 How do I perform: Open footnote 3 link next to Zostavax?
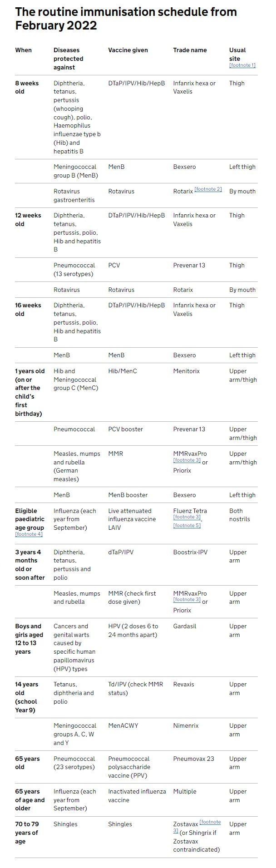tap(210, 822)
